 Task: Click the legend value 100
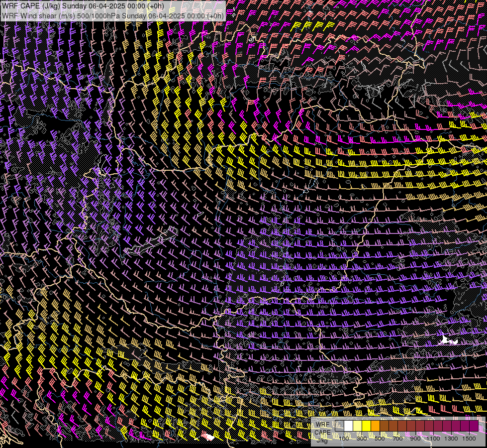(344, 439)
